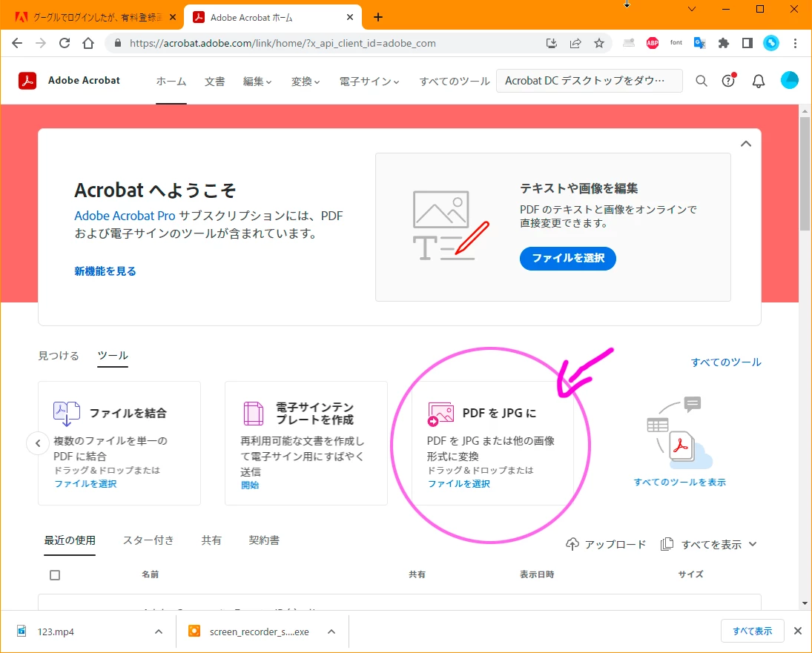812x653 pixels.
Task: Click the Combine Files card icon
Action: [x=66, y=414]
